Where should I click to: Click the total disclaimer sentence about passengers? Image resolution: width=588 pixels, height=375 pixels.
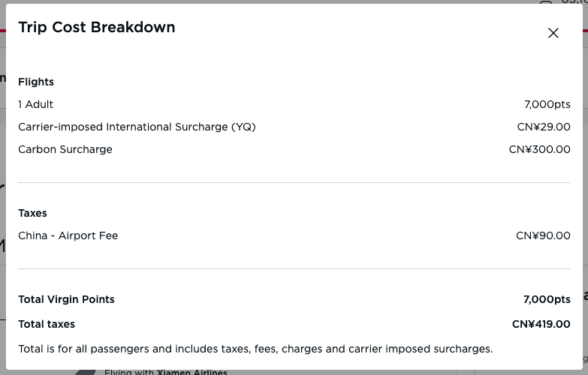[x=255, y=349]
